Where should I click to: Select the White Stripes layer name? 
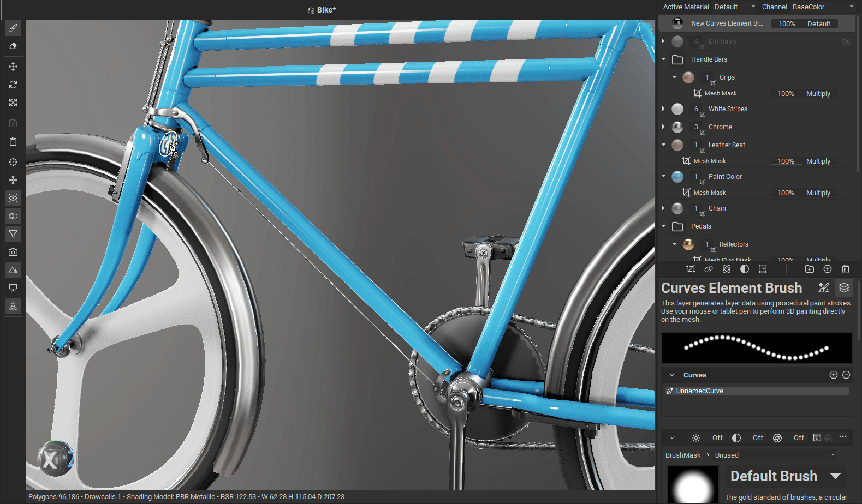(728, 109)
